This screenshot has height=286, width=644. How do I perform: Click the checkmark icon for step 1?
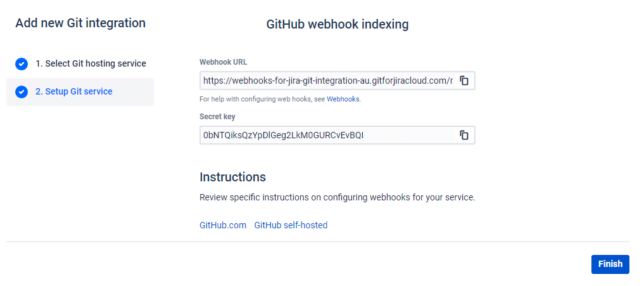(22, 64)
